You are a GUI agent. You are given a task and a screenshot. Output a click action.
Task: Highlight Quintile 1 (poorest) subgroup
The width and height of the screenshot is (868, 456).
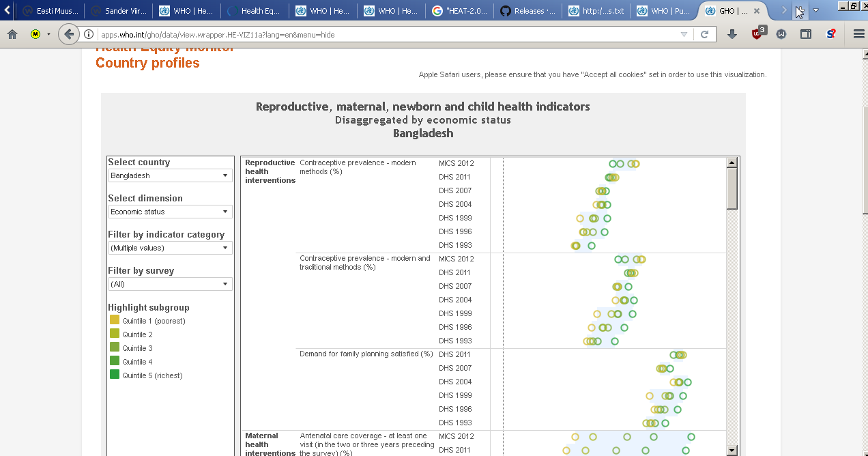pyautogui.click(x=147, y=321)
